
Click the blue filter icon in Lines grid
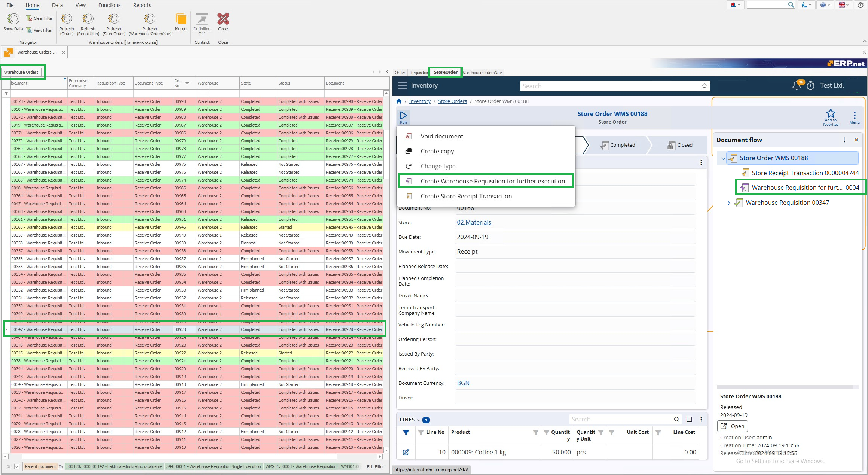(406, 433)
